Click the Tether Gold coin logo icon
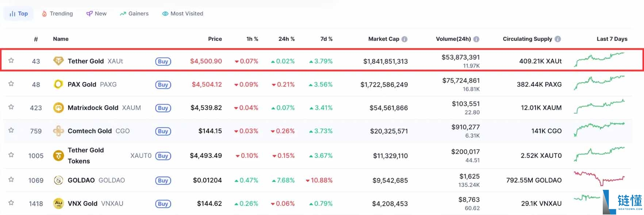The width and height of the screenshot is (644, 215). click(58, 61)
